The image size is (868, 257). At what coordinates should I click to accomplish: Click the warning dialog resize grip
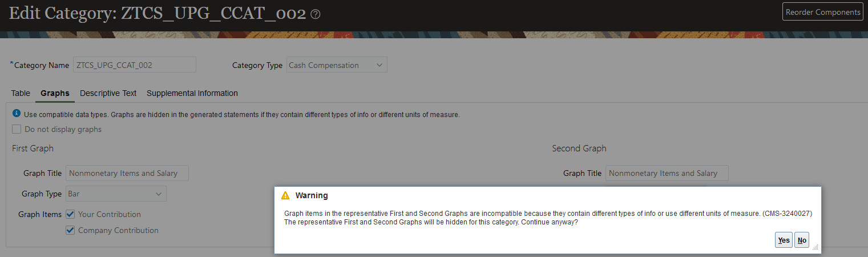click(x=815, y=247)
